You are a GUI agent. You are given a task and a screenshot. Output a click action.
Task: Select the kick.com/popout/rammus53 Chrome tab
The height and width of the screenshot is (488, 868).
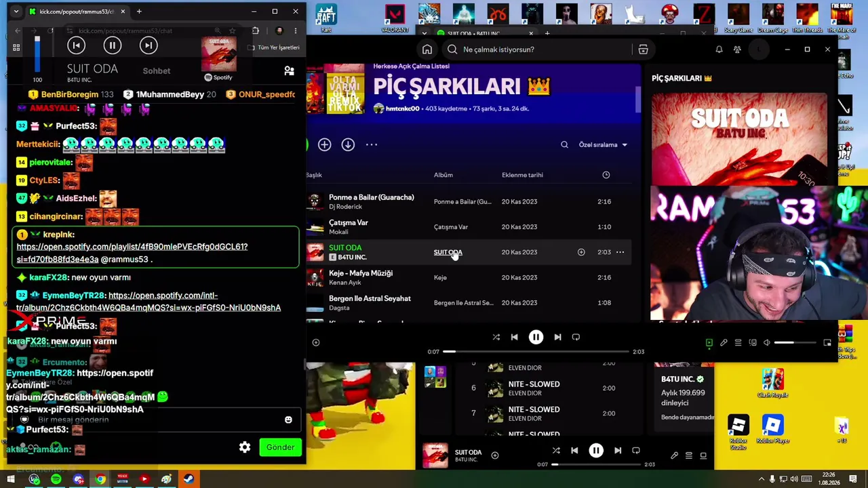[x=77, y=12]
